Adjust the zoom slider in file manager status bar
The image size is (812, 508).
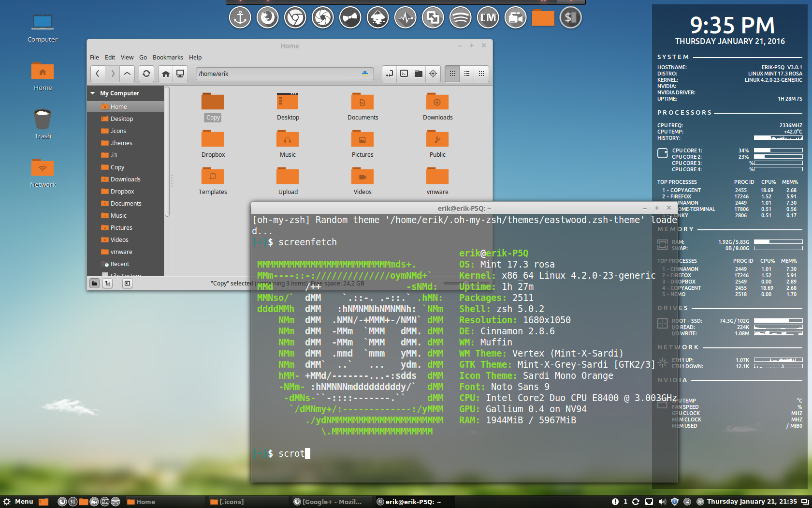pos(465,284)
